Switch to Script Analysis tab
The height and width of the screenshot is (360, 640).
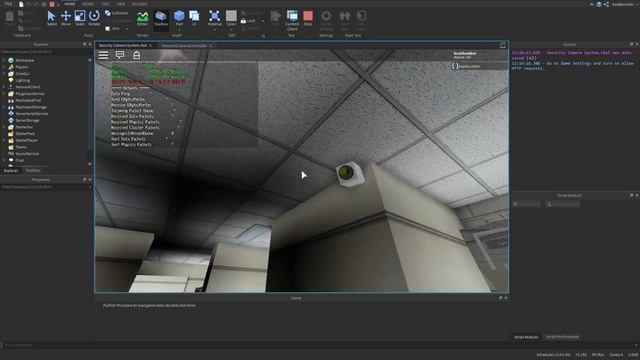526,337
